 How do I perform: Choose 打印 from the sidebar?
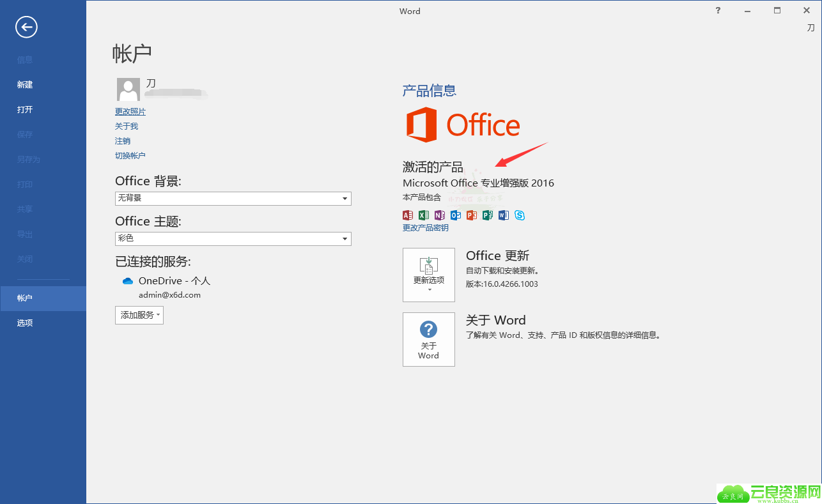[x=25, y=184]
